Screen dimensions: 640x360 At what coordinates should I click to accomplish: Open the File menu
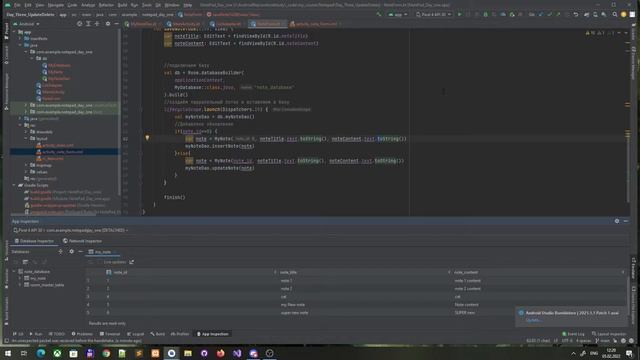coord(17,5)
